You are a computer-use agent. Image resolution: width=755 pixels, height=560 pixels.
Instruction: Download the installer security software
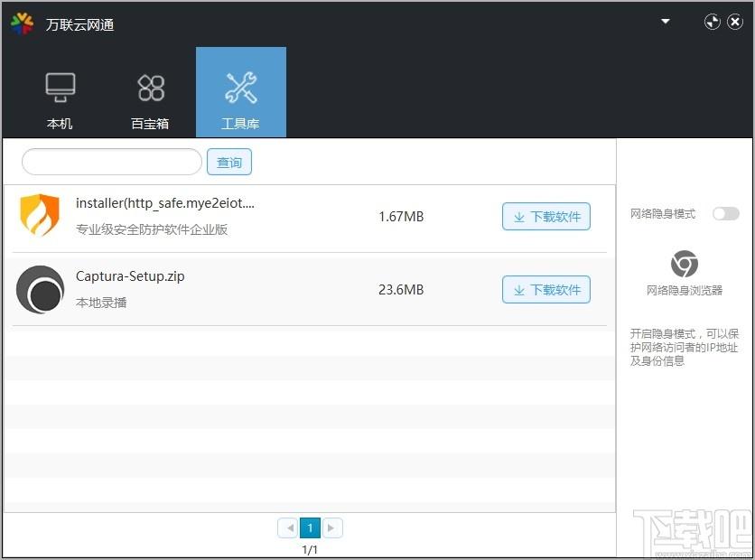pyautogui.click(x=546, y=217)
